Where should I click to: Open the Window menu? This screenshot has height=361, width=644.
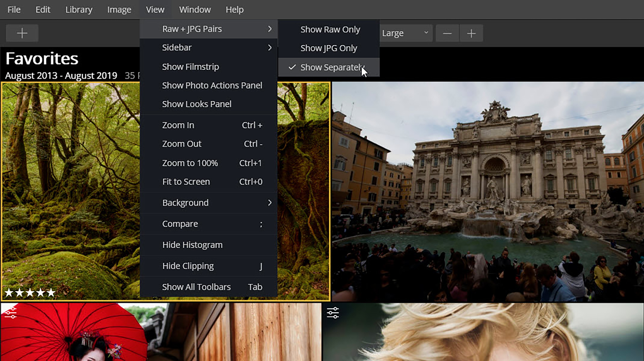[195, 9]
